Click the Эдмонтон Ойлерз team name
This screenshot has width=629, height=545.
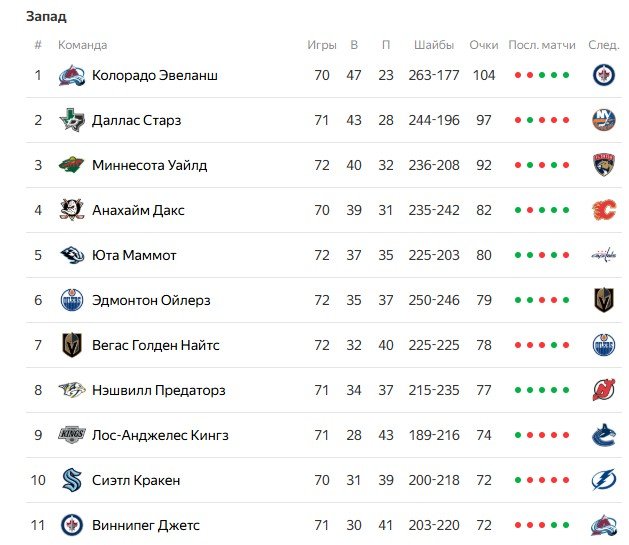(x=150, y=300)
